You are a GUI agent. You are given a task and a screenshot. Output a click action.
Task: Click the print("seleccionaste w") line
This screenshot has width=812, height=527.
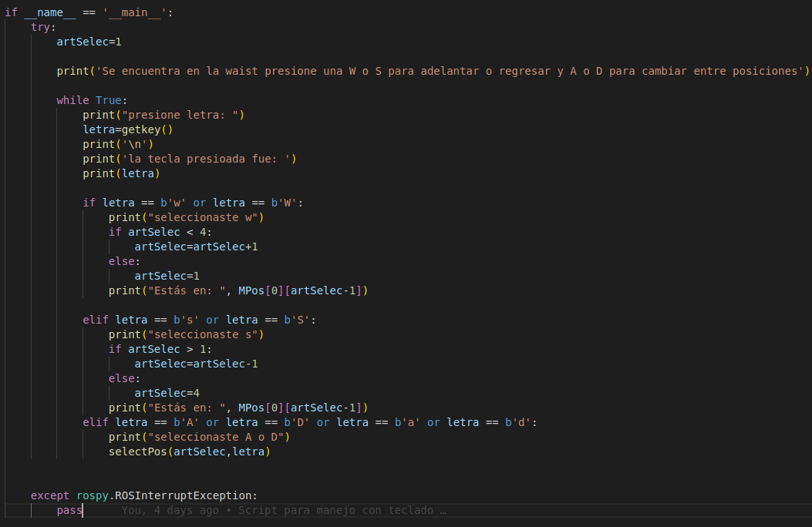pos(187,218)
